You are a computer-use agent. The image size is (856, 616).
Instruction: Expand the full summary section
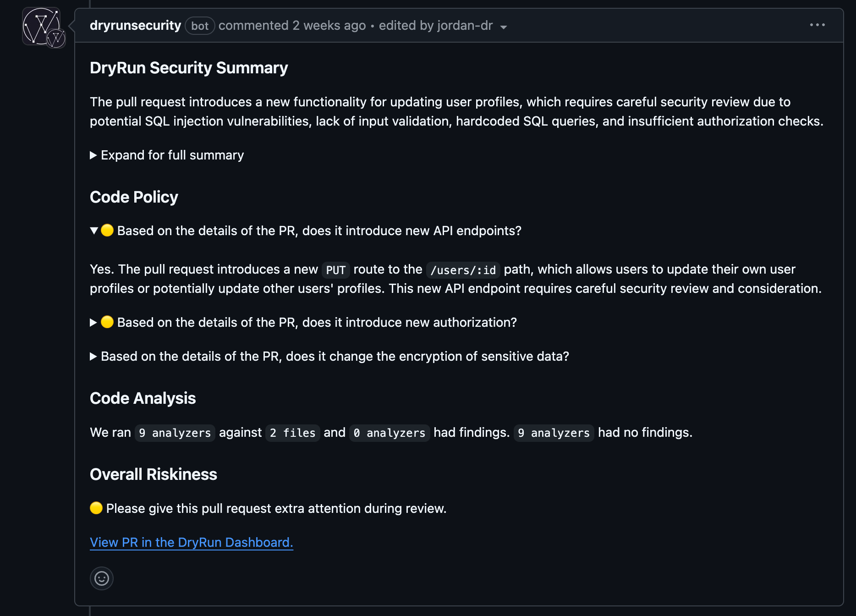pos(167,155)
